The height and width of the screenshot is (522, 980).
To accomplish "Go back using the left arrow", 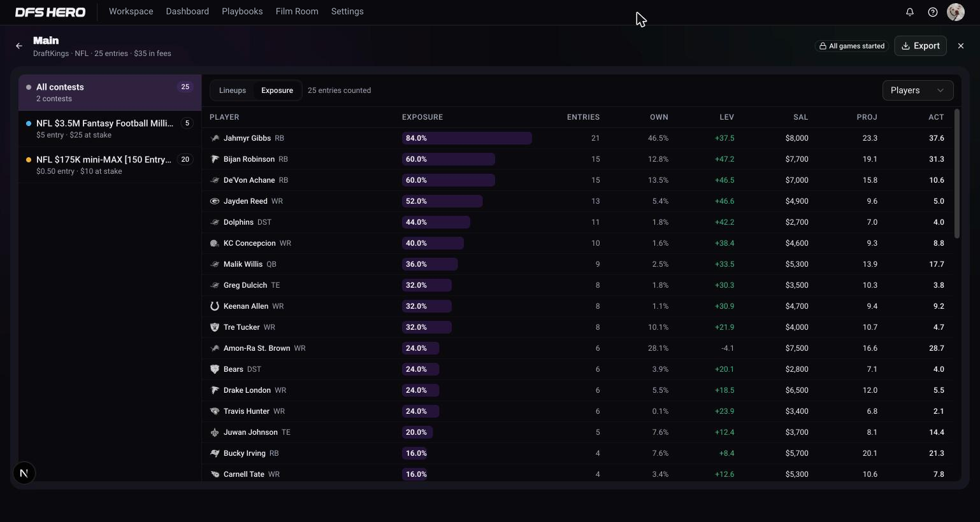I will (x=19, y=46).
